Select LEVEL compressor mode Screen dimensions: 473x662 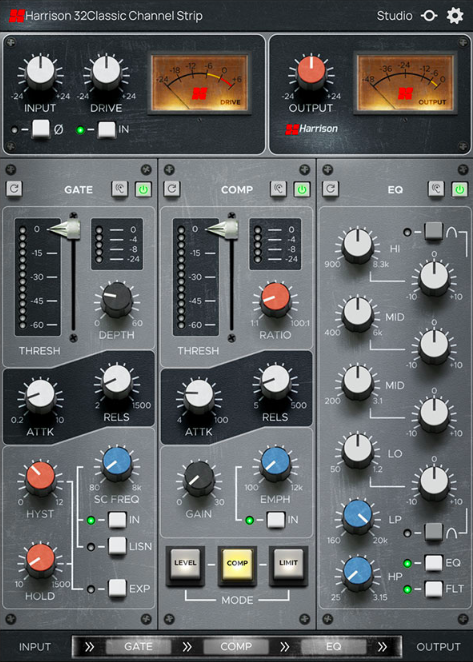point(185,565)
